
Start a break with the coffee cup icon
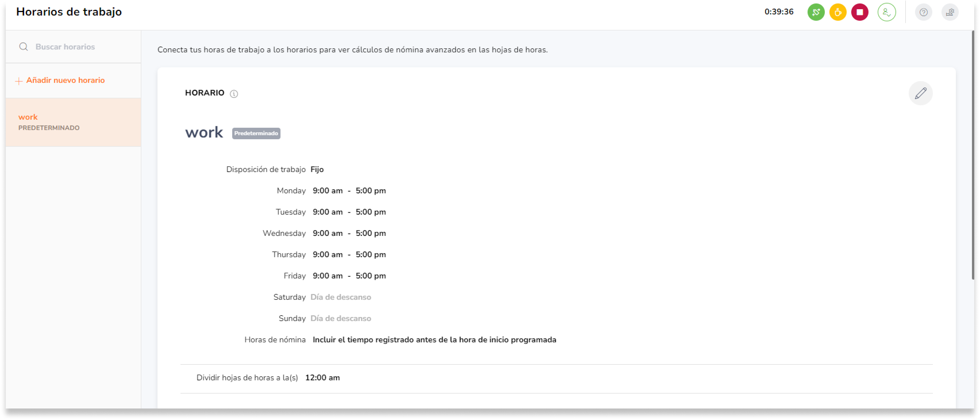[837, 12]
